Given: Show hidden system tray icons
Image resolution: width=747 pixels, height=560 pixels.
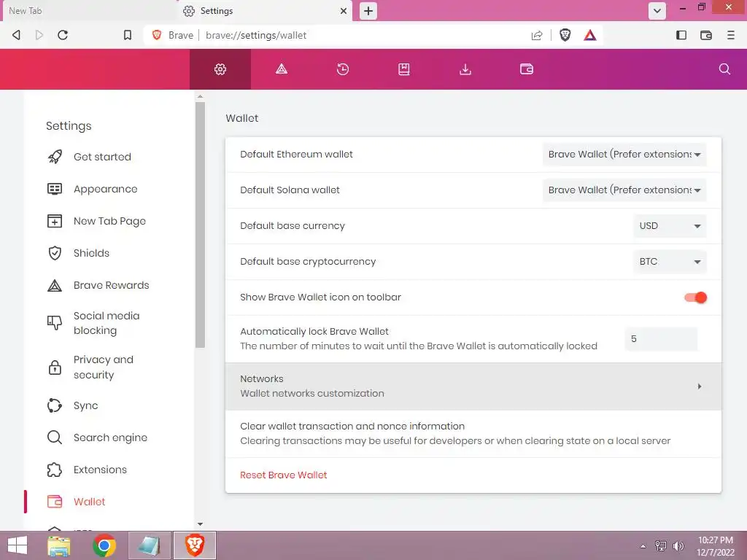Looking at the screenshot, I should point(643,546).
